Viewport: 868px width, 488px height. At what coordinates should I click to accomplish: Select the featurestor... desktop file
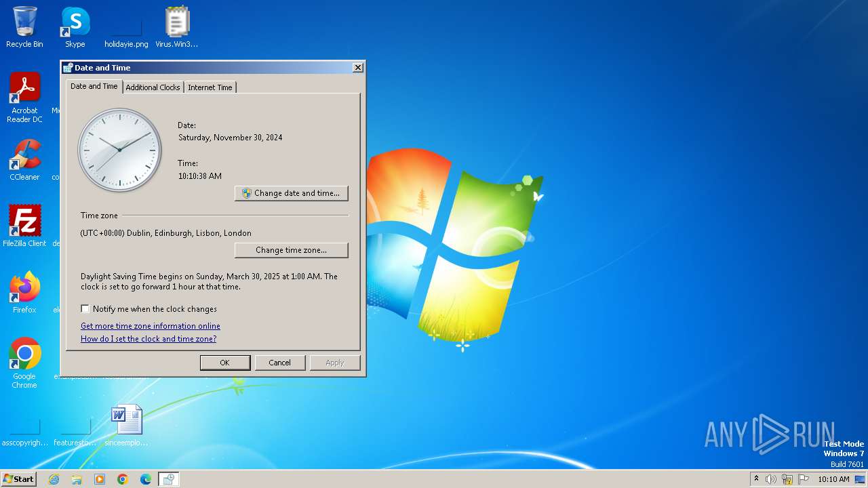point(75,432)
